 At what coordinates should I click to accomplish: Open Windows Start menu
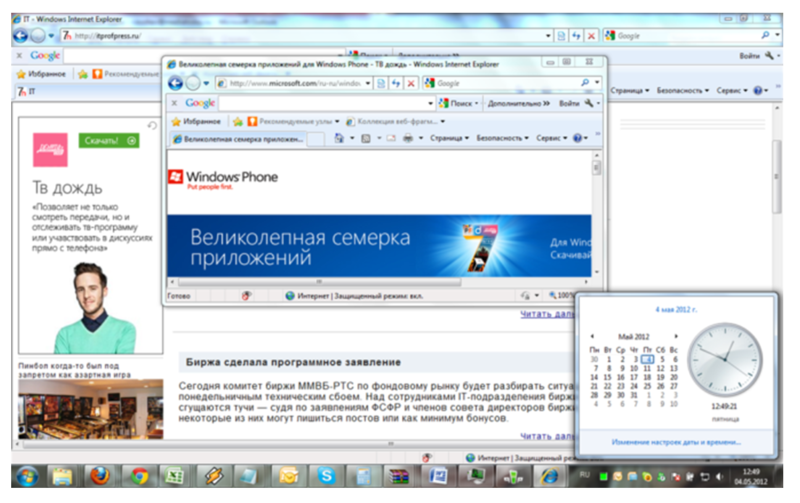click(x=27, y=476)
